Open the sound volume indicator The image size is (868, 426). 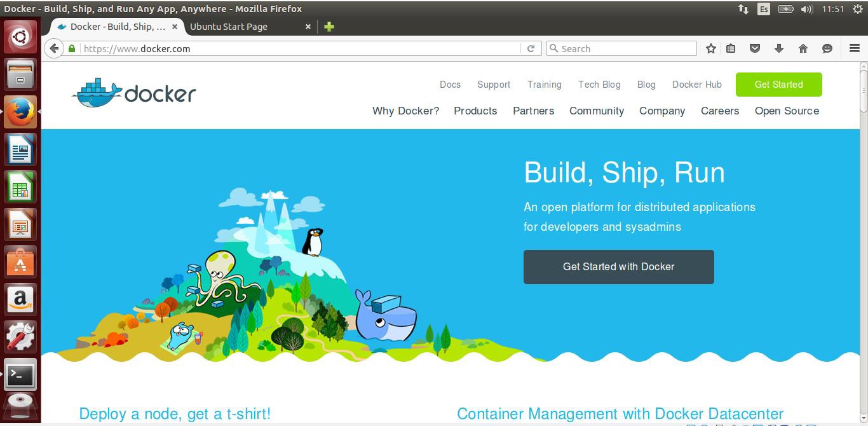point(807,9)
